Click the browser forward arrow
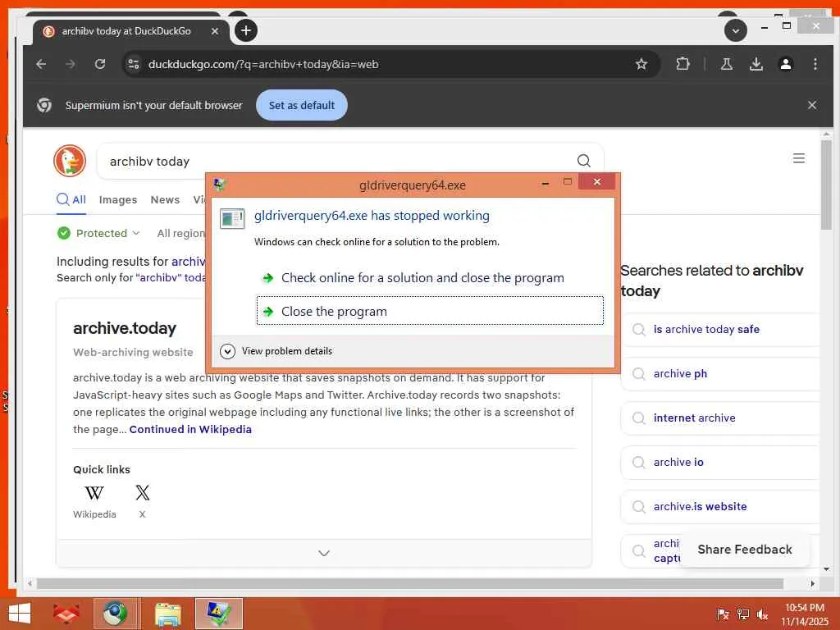The height and width of the screenshot is (630, 840). (71, 64)
